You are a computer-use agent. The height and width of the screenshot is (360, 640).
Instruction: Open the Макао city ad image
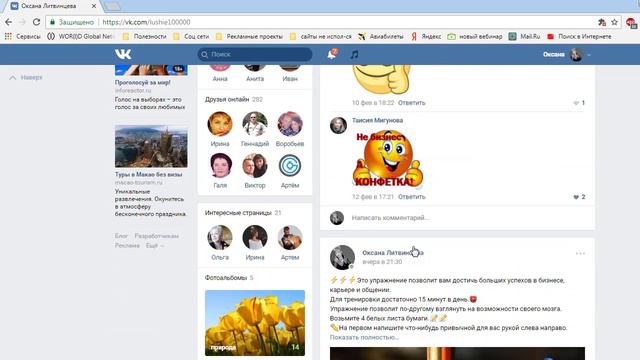(x=151, y=147)
